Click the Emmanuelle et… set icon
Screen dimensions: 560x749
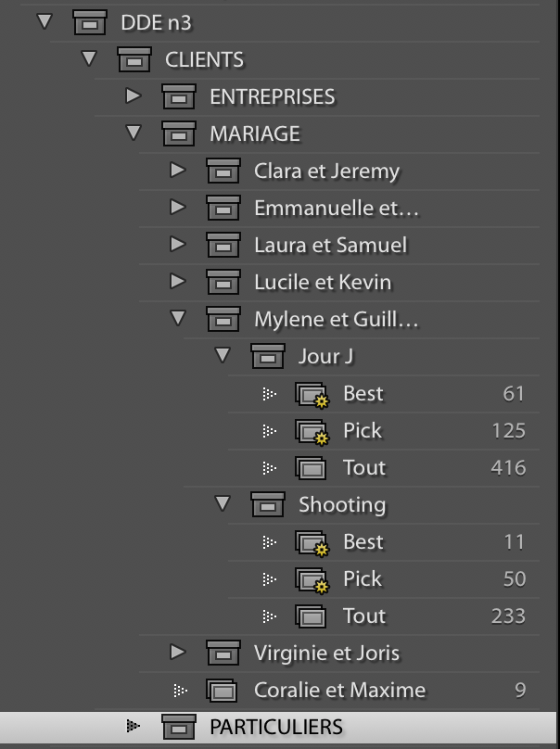coord(223,208)
